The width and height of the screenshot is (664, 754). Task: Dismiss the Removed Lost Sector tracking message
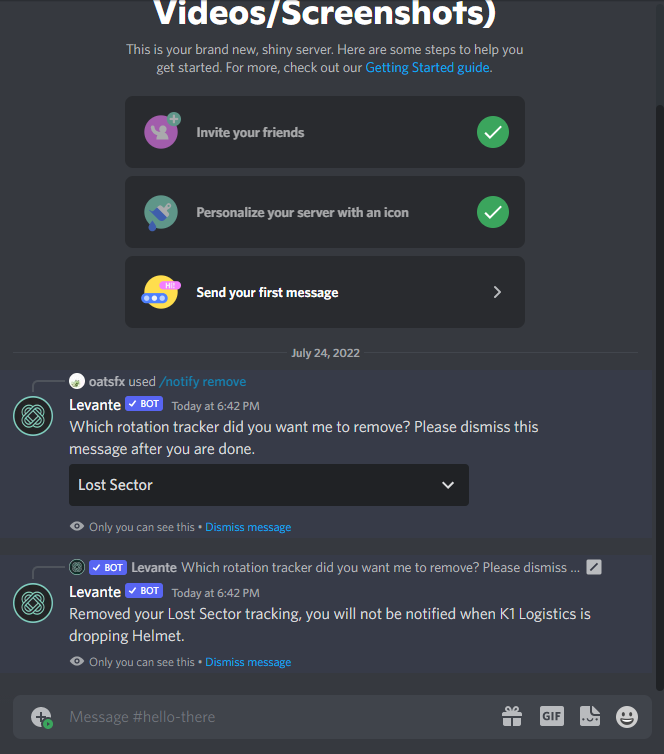pos(248,662)
